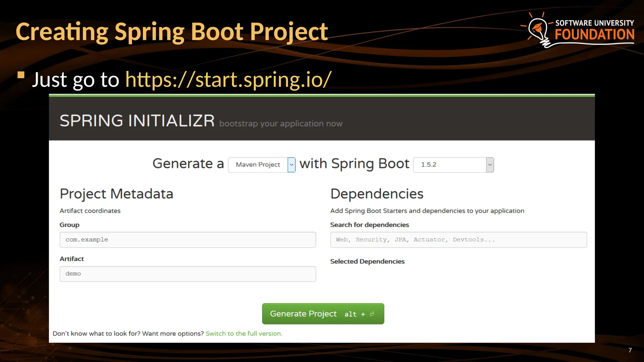
Task: Click the Maven Project dropdown arrow
Action: pyautogui.click(x=291, y=165)
